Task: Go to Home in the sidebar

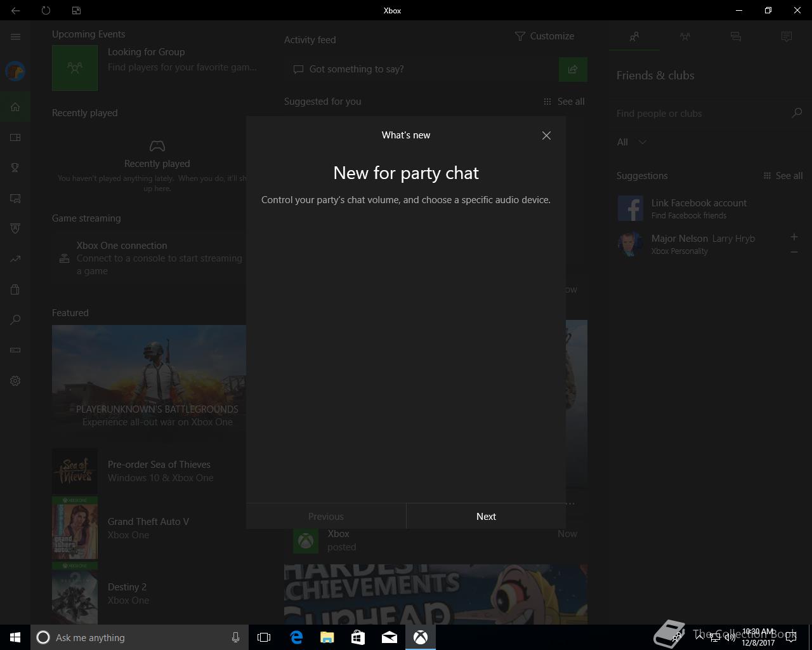Action: [15, 107]
